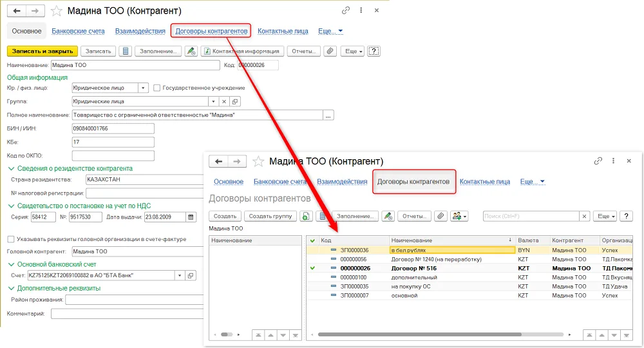
Task: Enable the Государственное учреждение checkbox
Action: click(156, 88)
